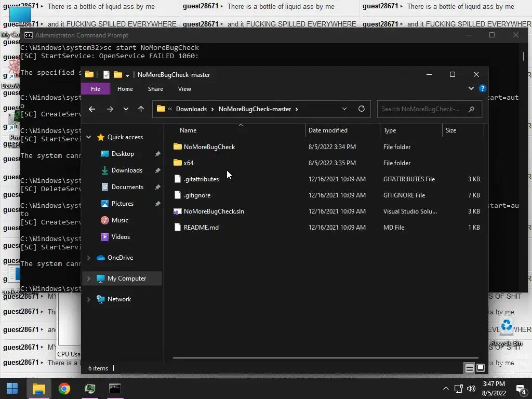Click the search magnifier icon
Image resolution: width=532 pixels, height=399 pixels.
471,109
